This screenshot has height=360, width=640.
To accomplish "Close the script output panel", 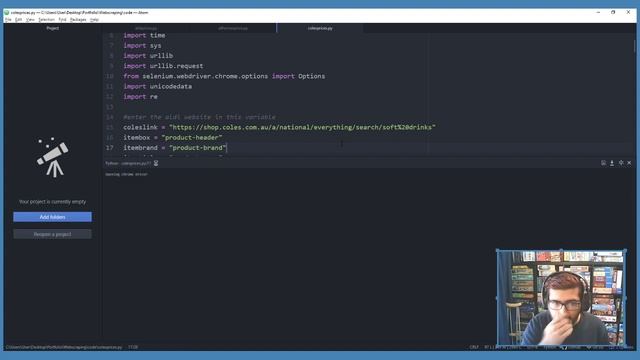I will 629,163.
